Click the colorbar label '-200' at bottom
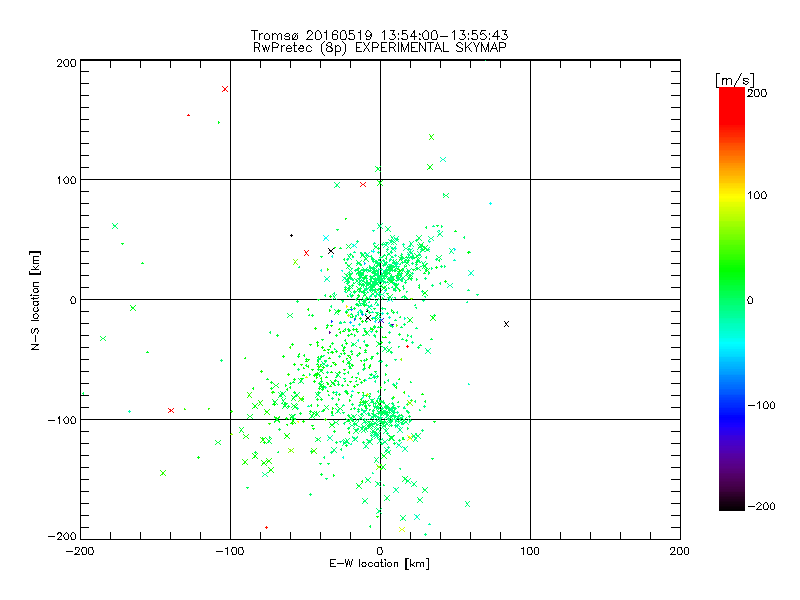Image resolution: width=800 pixels, height=600 pixels. (x=761, y=506)
